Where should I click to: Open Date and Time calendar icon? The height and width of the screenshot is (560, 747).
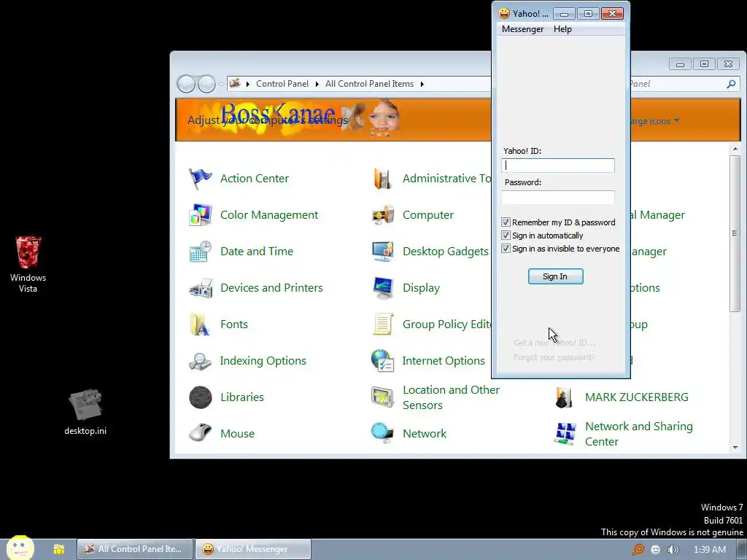click(200, 252)
